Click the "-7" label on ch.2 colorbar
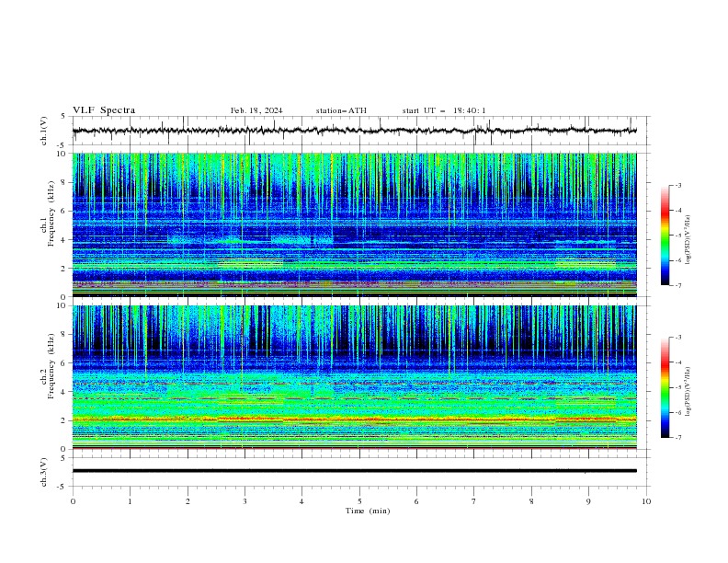 (x=678, y=438)
